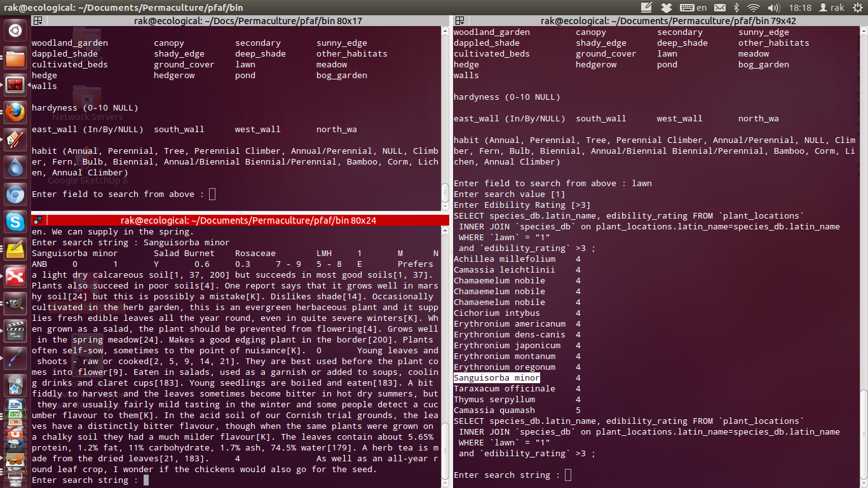Launch Firefox from the launcher
The width and height of the screenshot is (868, 488).
click(15, 112)
